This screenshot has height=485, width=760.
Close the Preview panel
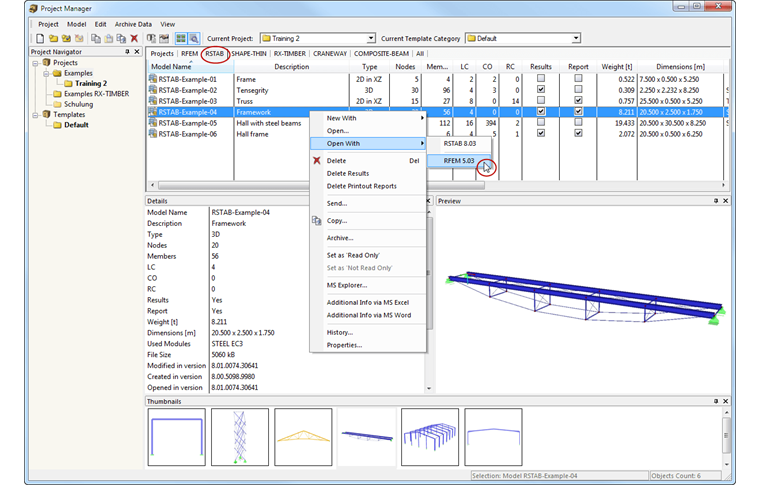pos(726,201)
